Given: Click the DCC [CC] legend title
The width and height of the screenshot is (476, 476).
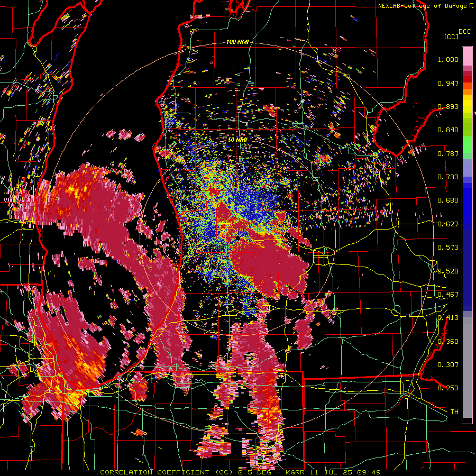Looking at the screenshot, I should coord(457,34).
